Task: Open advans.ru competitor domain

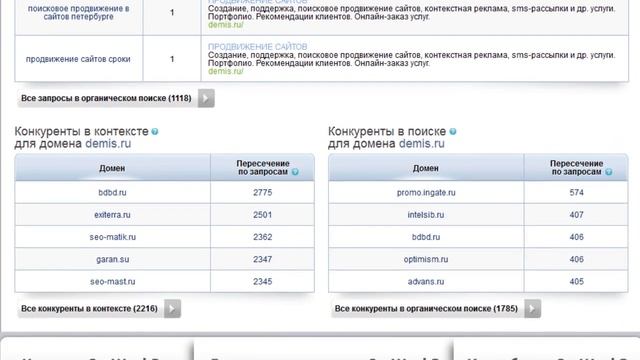Action: [x=426, y=281]
